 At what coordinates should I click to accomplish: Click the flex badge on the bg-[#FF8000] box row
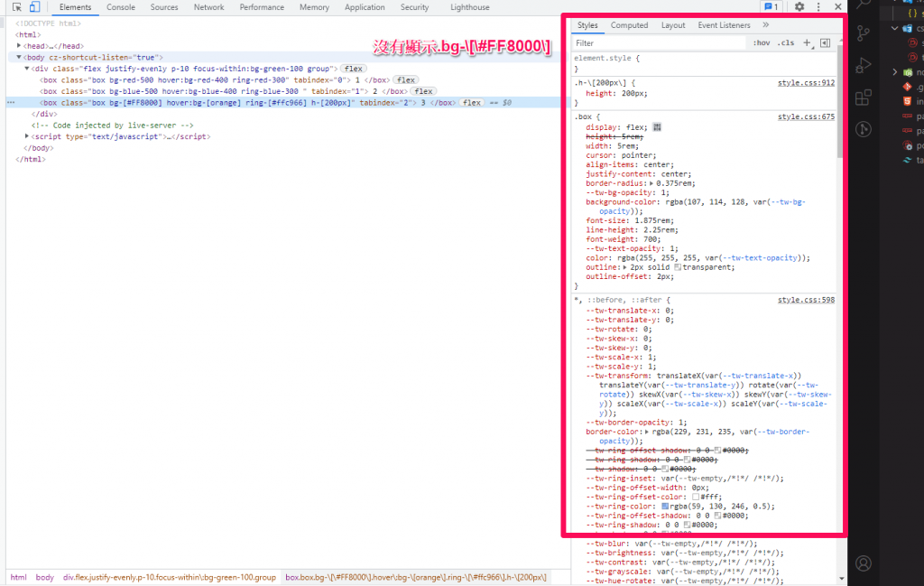471,103
